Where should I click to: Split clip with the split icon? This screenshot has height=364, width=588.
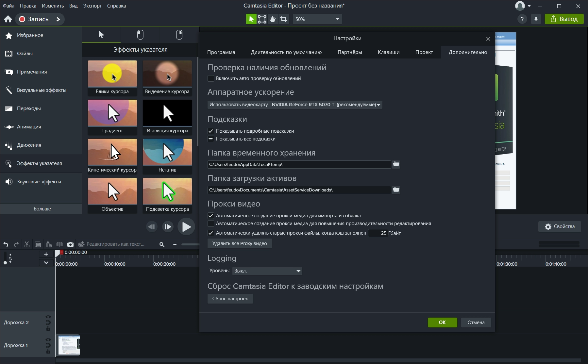[x=59, y=244]
